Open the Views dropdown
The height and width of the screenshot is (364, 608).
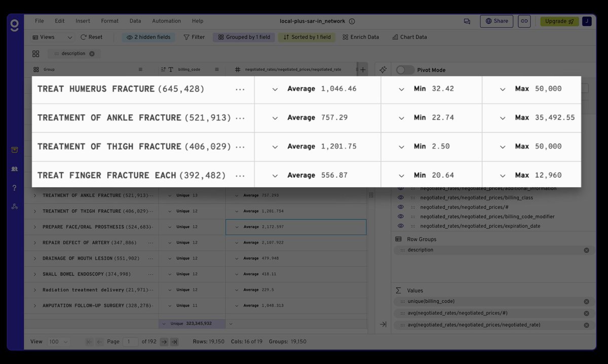point(52,37)
